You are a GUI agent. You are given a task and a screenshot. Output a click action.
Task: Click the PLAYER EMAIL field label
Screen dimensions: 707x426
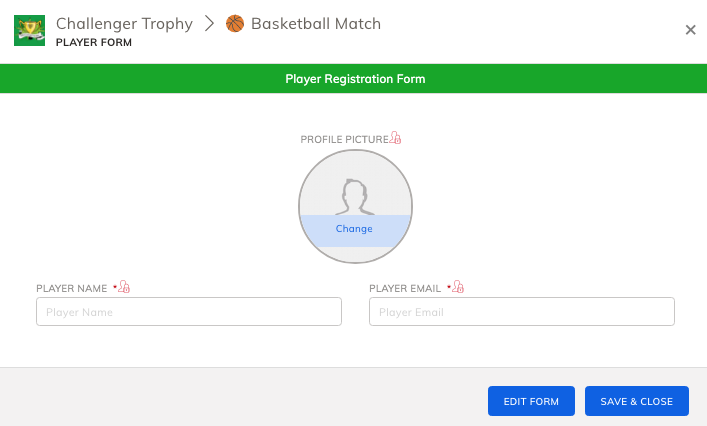(405, 289)
